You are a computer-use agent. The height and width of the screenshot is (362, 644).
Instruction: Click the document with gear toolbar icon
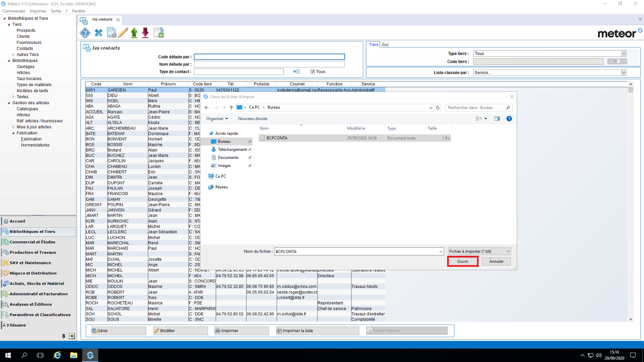point(111,33)
